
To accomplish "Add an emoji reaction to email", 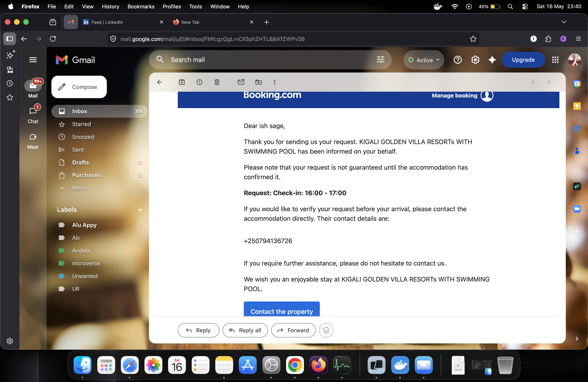I will tap(326, 330).
